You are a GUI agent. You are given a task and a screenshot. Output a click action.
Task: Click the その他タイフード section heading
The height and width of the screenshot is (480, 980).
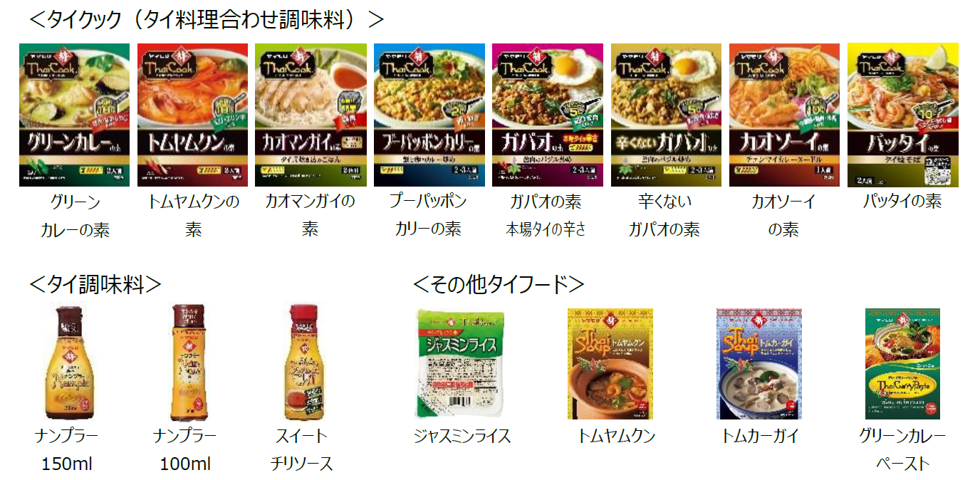pos(499,284)
